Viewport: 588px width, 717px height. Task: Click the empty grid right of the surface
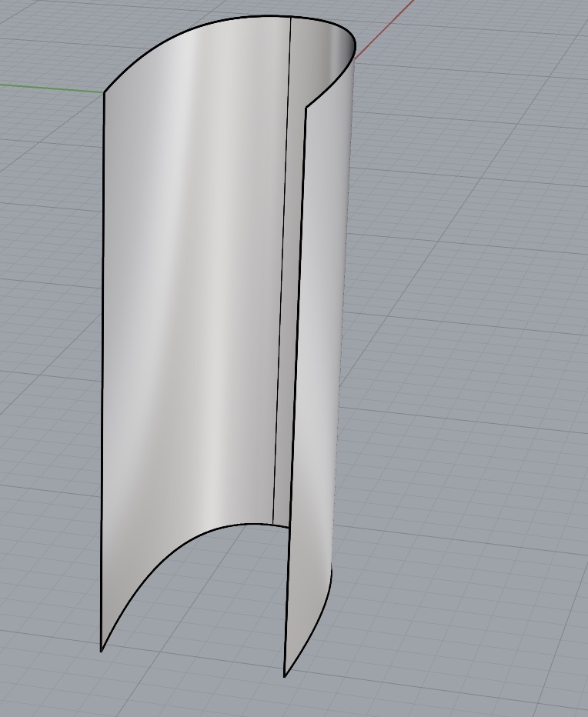click(x=462, y=346)
